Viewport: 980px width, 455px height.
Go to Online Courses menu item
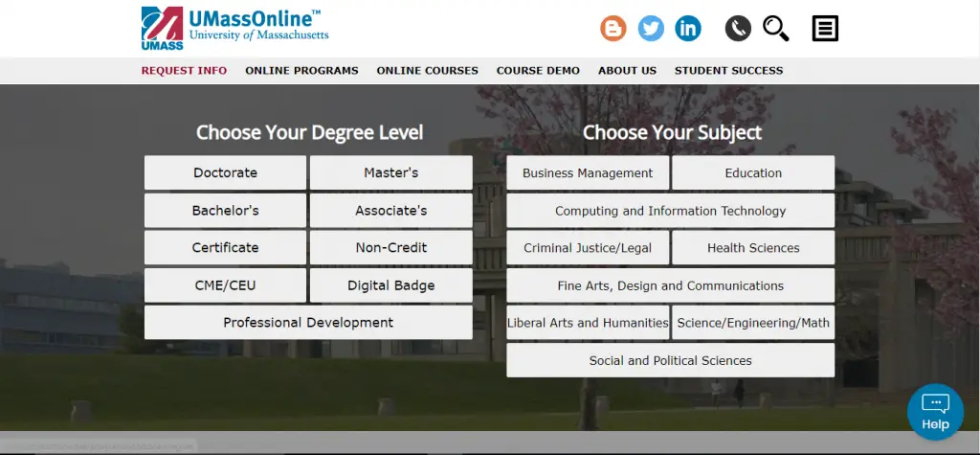427,71
